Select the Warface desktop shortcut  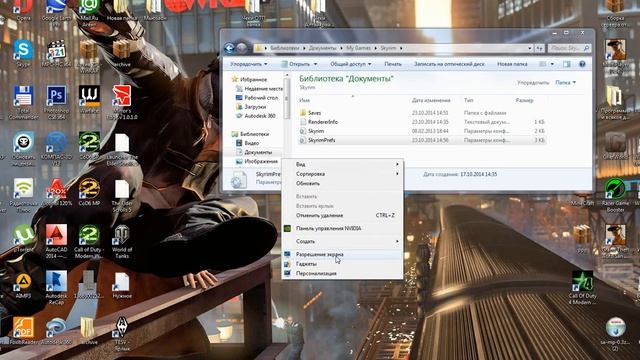tap(89, 99)
